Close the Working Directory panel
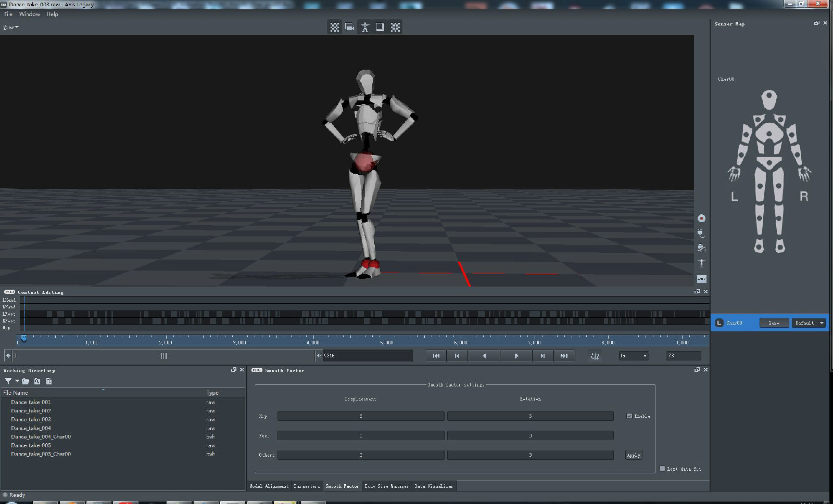 [x=242, y=370]
